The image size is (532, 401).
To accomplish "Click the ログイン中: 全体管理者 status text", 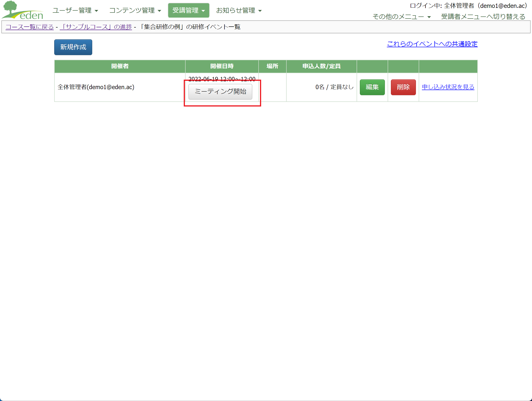I will pos(468,6).
